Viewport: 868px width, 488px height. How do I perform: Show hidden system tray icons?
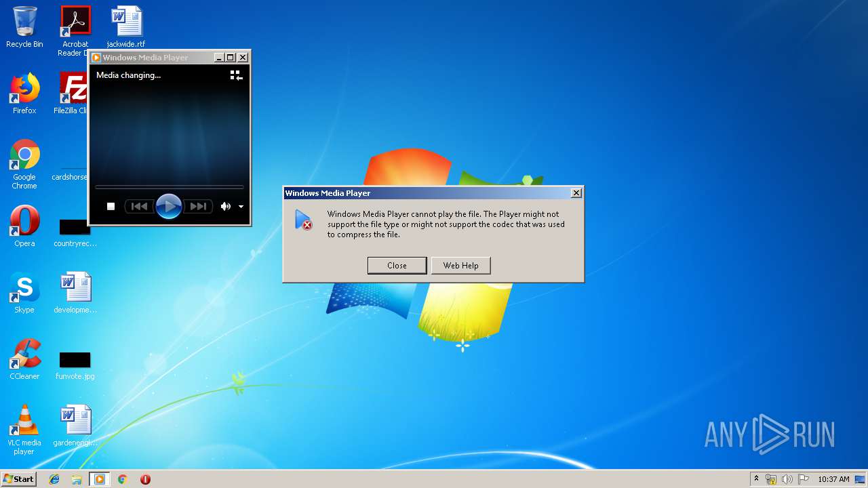click(x=756, y=479)
